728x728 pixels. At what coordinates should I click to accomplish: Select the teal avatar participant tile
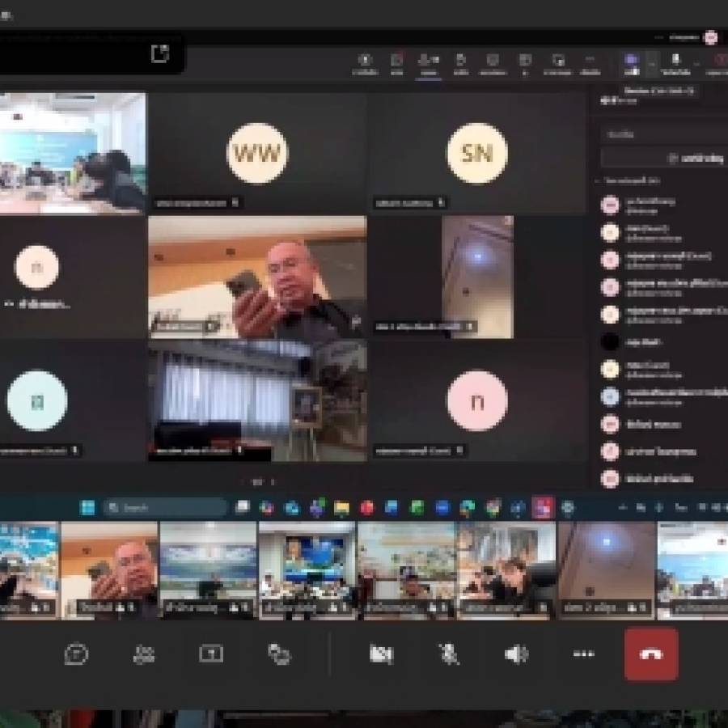[x=73, y=400]
